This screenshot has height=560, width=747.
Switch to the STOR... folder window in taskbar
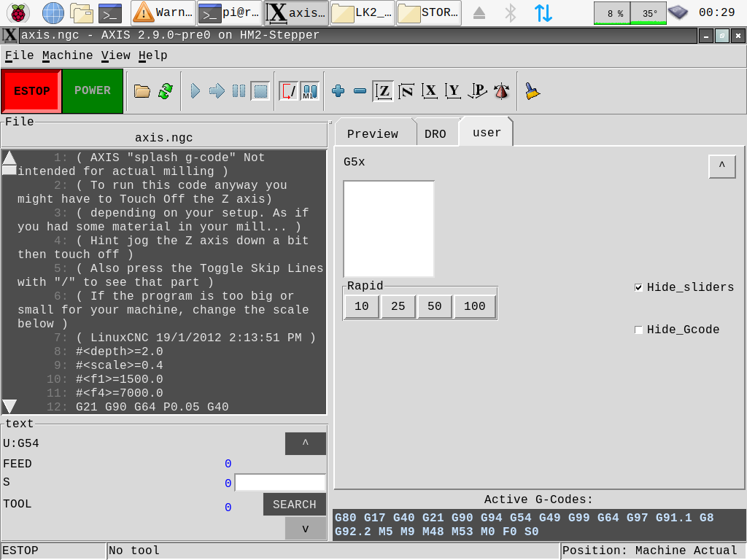point(428,13)
